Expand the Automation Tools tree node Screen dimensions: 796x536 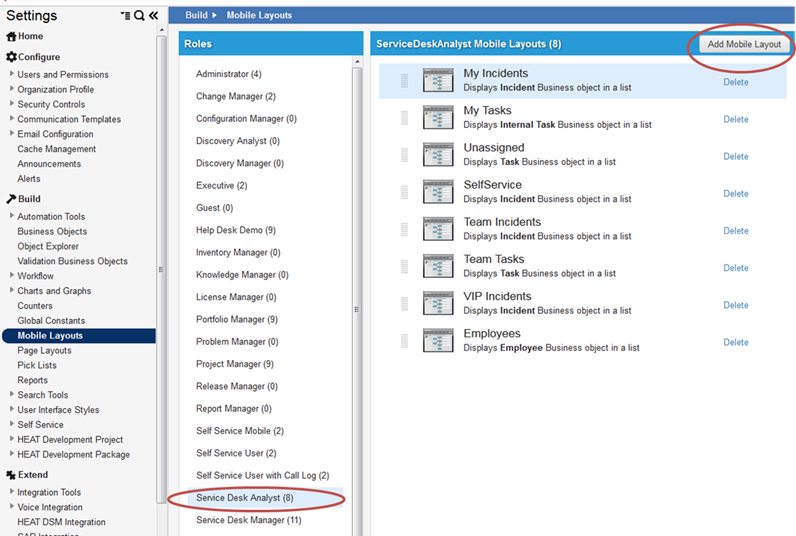tap(12, 216)
